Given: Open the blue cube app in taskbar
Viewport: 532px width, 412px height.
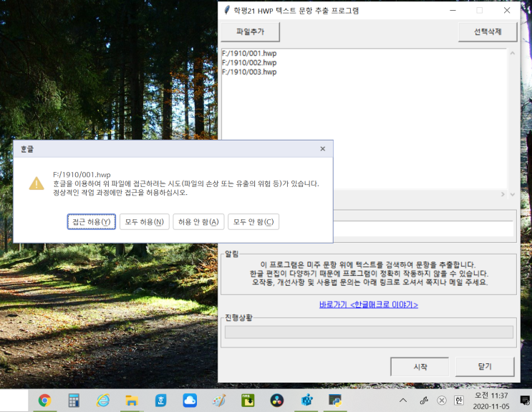Looking at the screenshot, I should (x=306, y=401).
